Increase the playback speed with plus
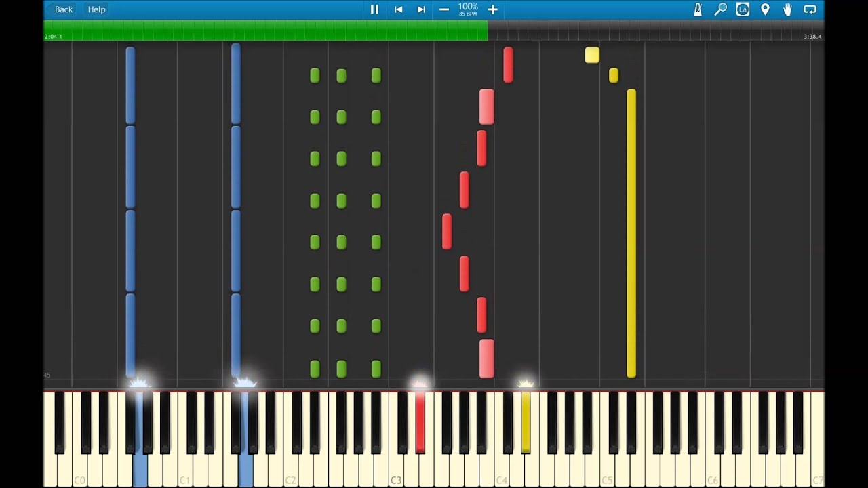 pyautogui.click(x=493, y=9)
